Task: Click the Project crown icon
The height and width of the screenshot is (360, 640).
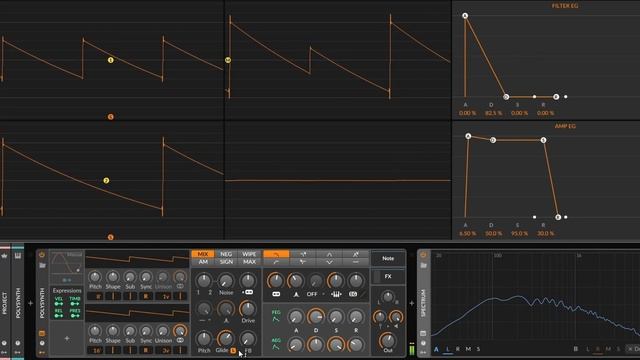Action: (4, 256)
